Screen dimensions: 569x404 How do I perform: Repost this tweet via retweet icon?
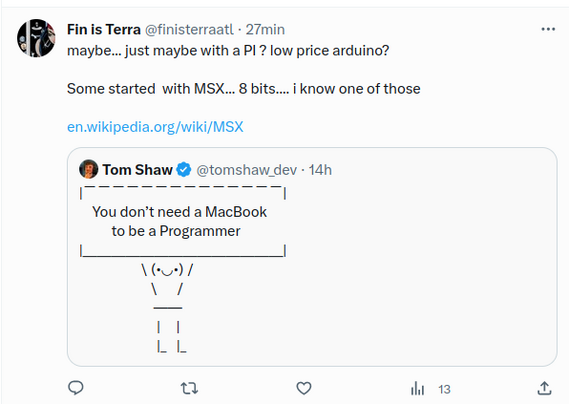coord(189,388)
